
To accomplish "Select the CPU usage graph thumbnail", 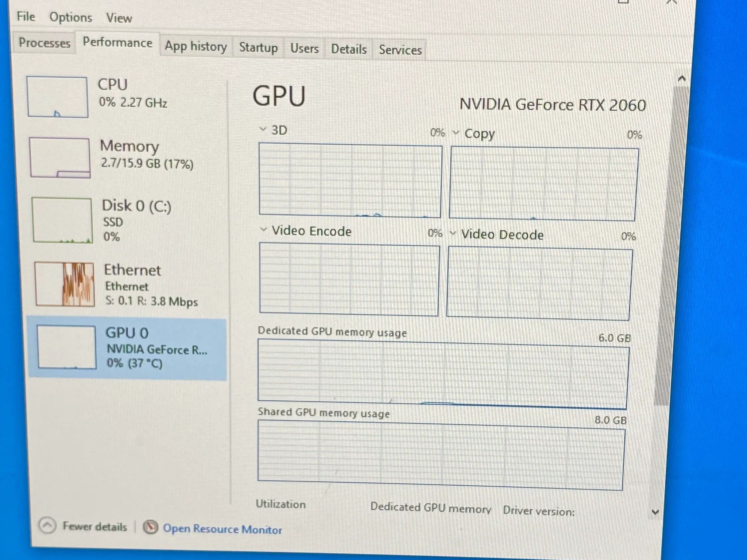I will pos(57,97).
